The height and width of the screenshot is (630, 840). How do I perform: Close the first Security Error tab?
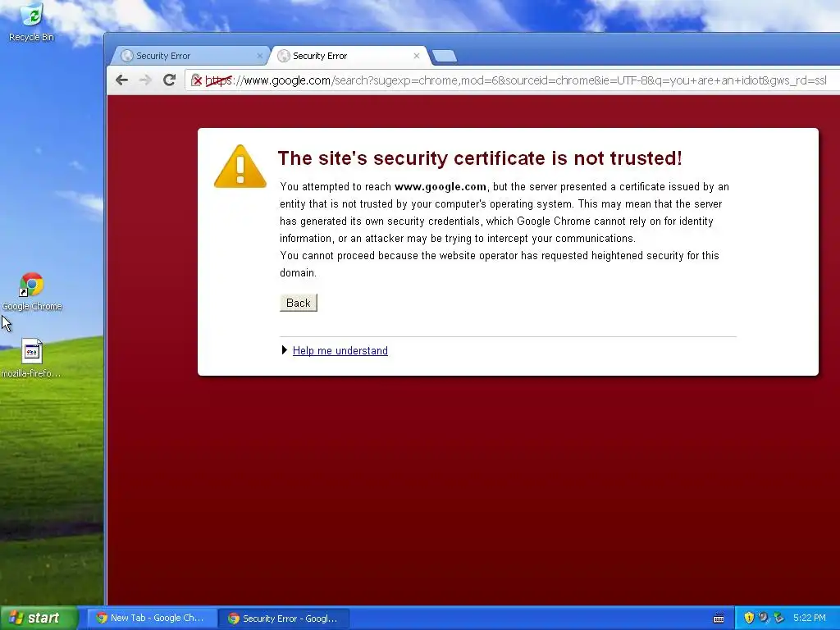click(x=260, y=56)
